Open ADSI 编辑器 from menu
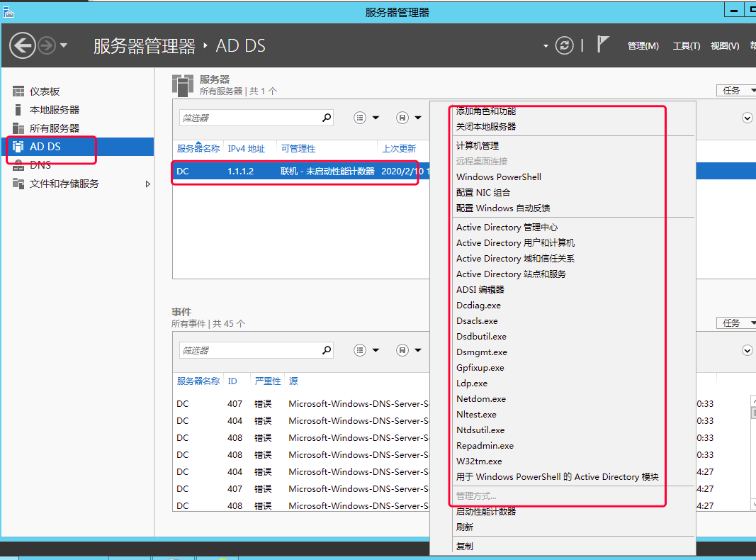 tap(480, 289)
